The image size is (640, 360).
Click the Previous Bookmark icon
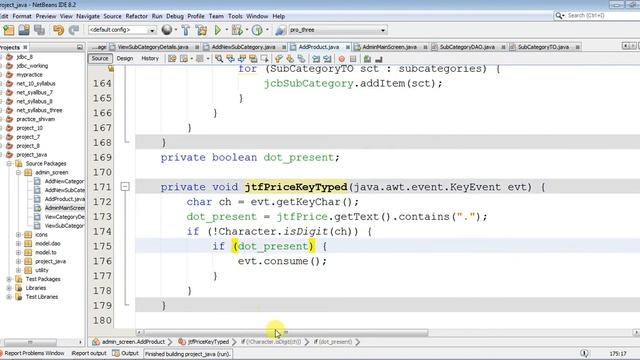279,59
